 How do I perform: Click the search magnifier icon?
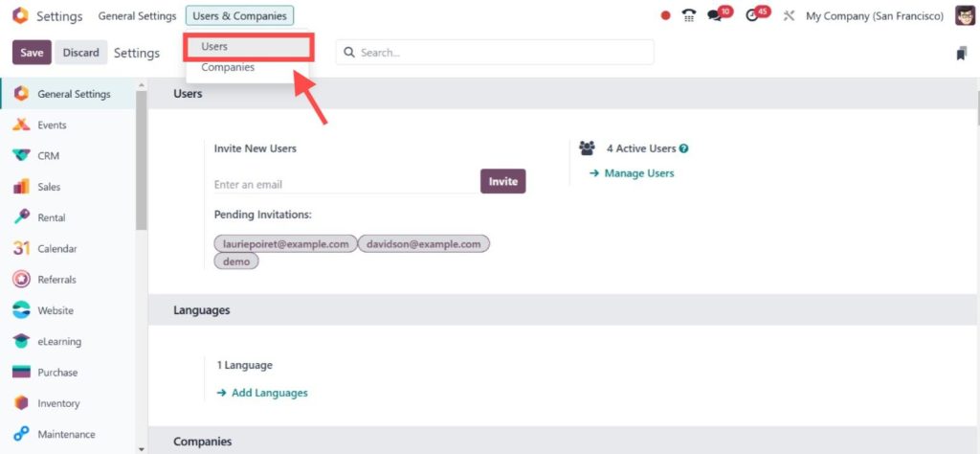tap(349, 53)
